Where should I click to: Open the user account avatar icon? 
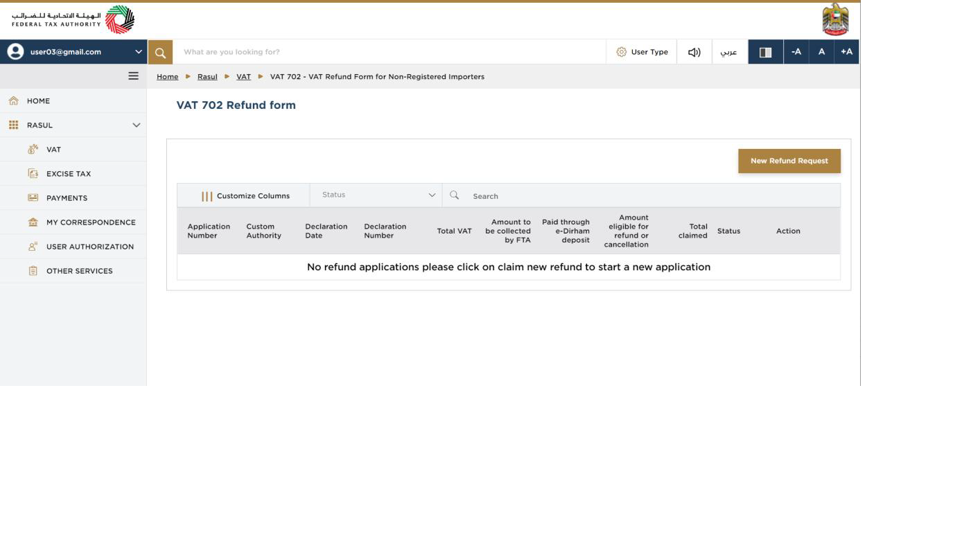(x=15, y=51)
